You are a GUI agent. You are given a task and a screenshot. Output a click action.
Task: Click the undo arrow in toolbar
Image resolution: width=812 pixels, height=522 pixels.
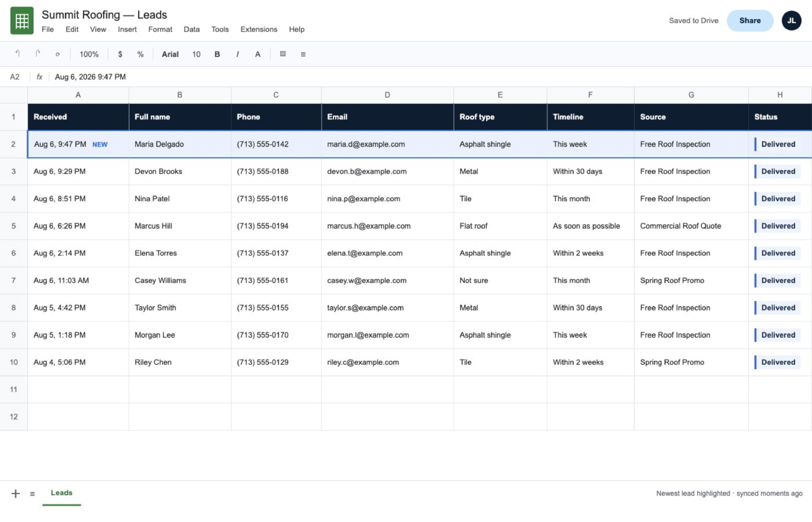tap(17, 54)
